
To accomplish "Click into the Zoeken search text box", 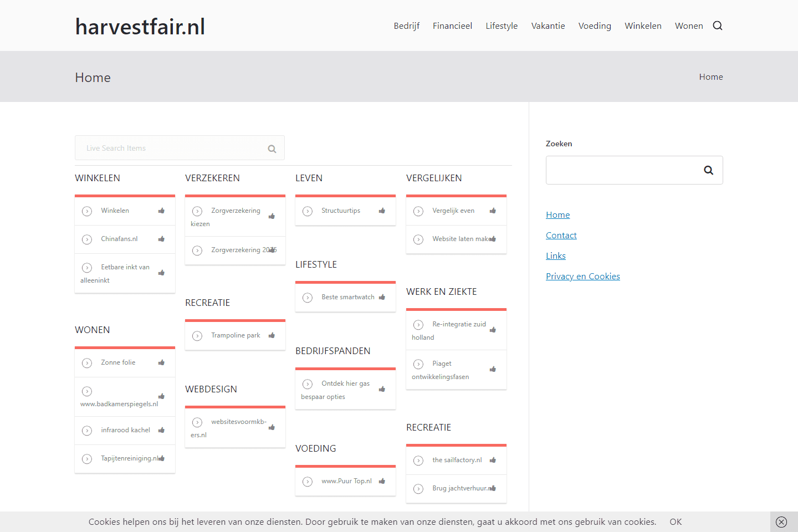I will click(x=621, y=170).
